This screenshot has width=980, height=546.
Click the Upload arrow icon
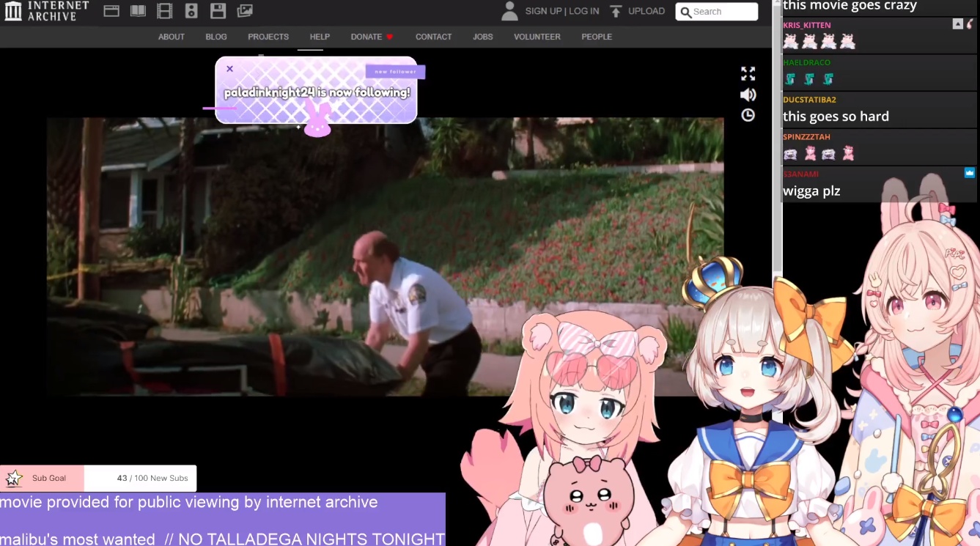point(616,11)
